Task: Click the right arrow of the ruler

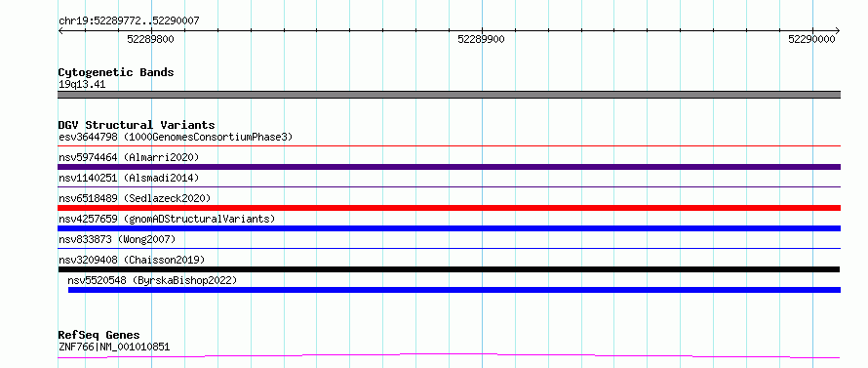Action: 837,31
